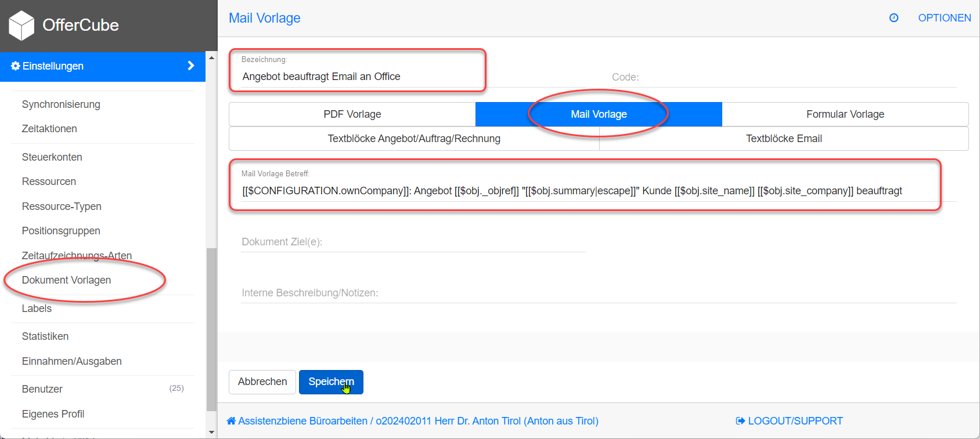Open the OPTIONEN menu

click(x=945, y=18)
